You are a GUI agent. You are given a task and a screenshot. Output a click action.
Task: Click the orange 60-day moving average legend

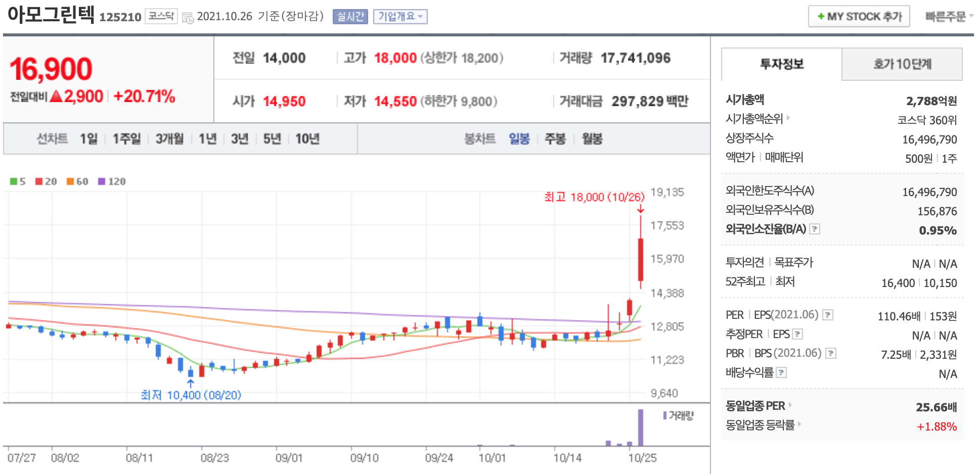[77, 181]
